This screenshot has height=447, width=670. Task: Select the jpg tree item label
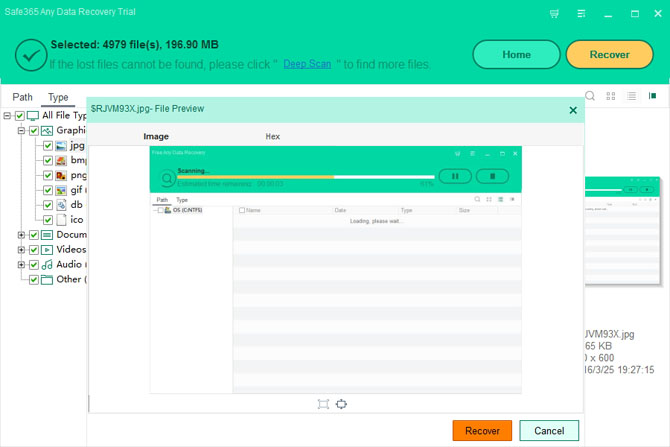(77, 146)
